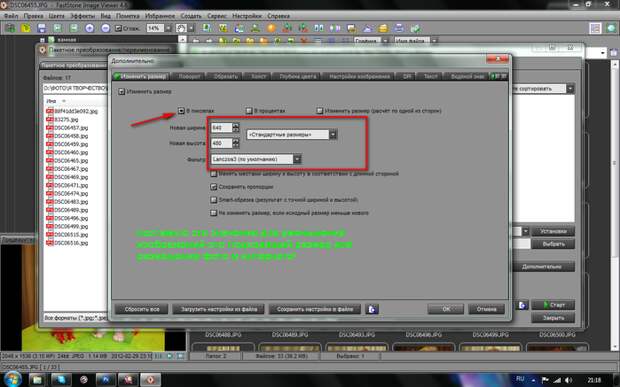Click inside the new width input field
This screenshot has width=620, height=387.
[221, 128]
